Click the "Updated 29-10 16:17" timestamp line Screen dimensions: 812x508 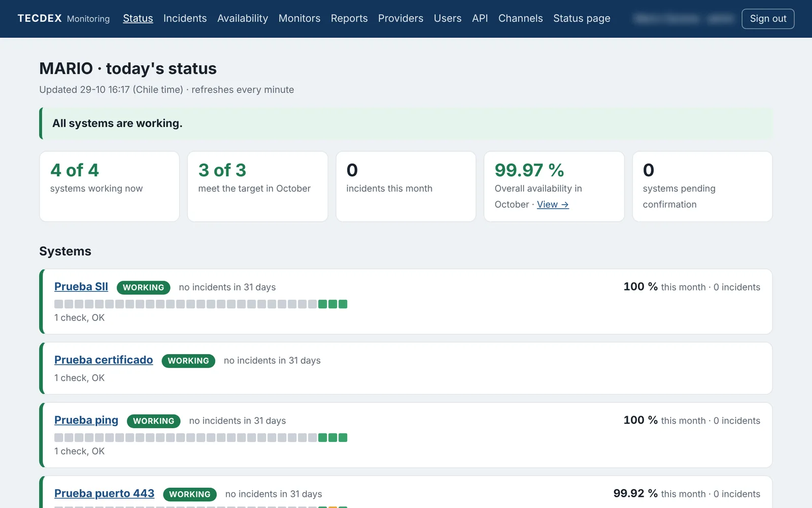[166, 90]
